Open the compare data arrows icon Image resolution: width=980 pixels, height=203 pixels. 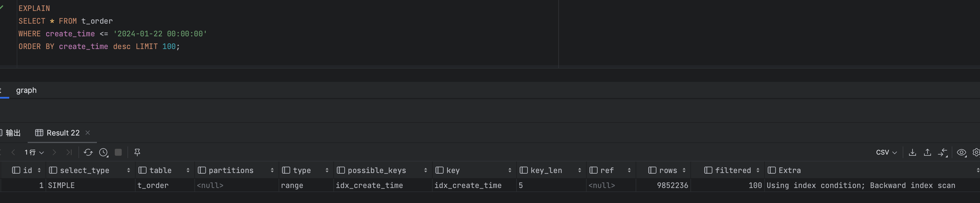point(943,153)
